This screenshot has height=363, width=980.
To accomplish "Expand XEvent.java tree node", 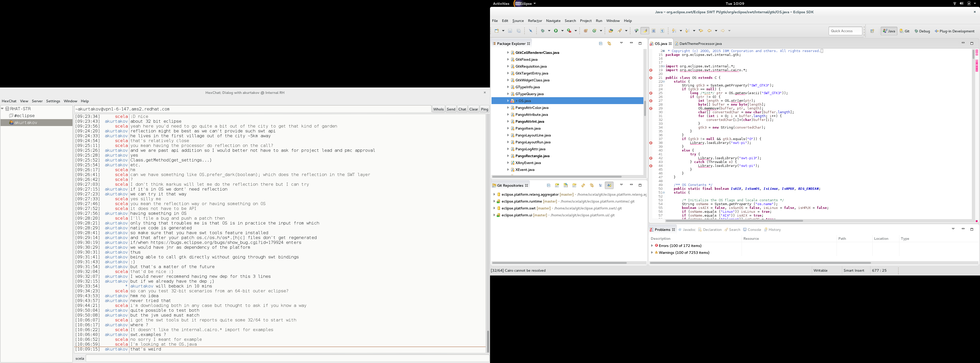I will pos(508,170).
